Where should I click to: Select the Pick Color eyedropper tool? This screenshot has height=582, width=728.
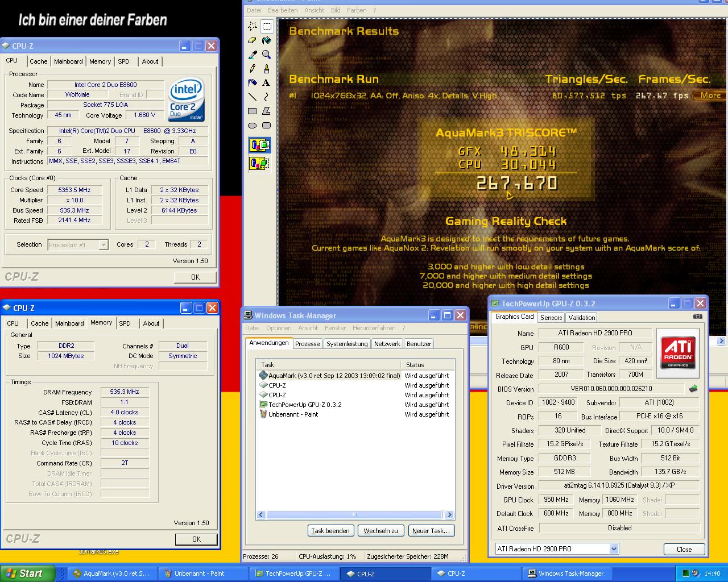tap(253, 55)
